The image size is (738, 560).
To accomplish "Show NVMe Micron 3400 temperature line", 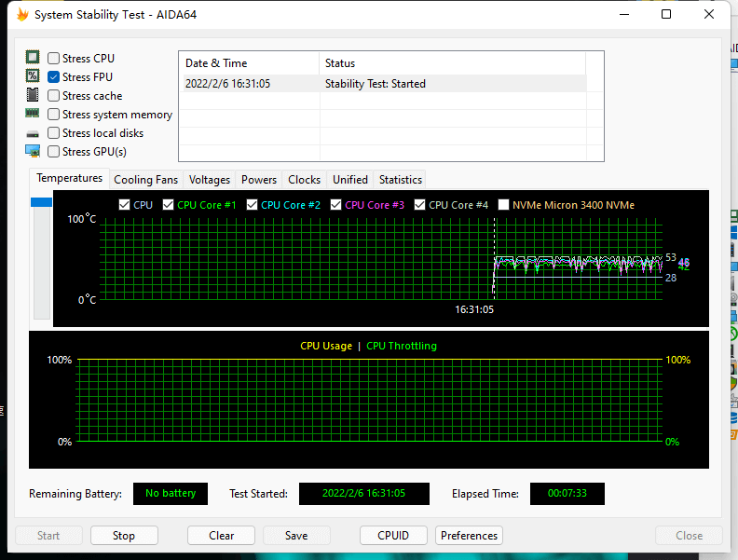I will click(x=503, y=205).
